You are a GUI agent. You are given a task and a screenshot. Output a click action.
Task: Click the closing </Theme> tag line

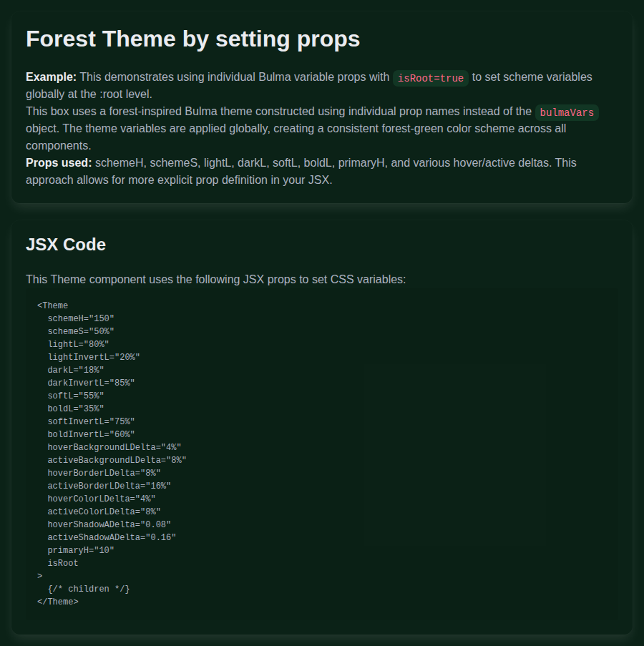coord(58,602)
